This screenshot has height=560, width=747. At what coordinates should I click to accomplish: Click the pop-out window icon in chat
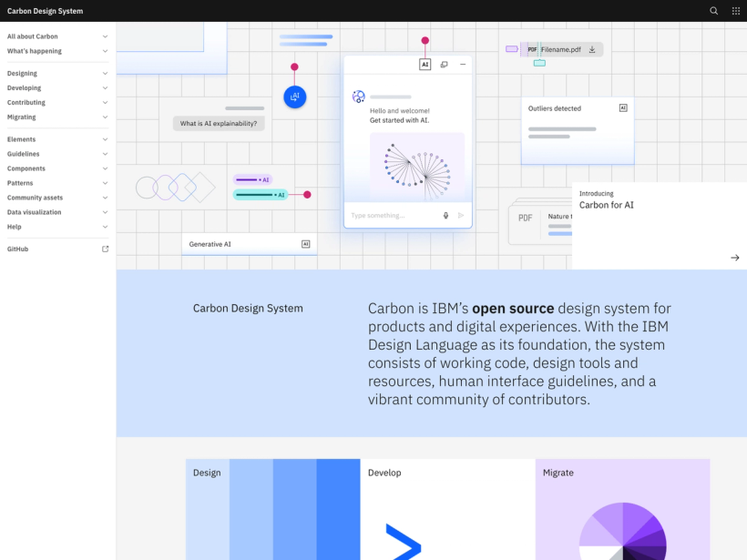444,65
